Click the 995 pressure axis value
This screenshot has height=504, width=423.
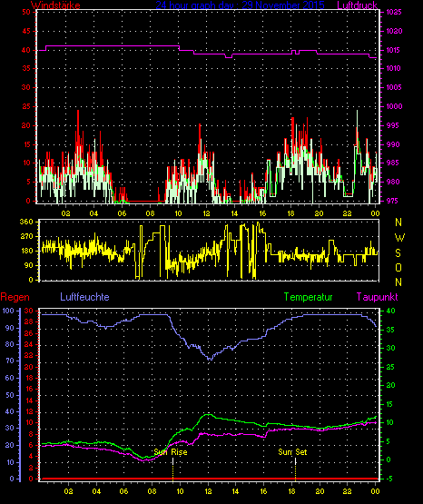[393, 125]
